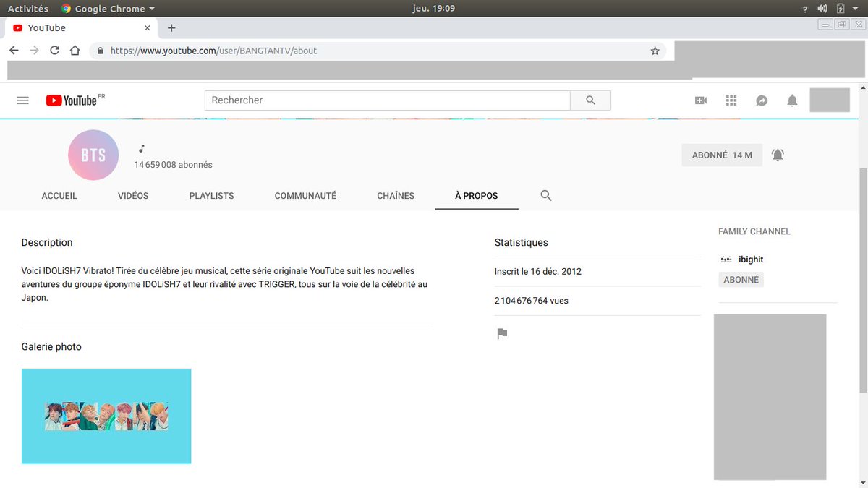Click the BTS channel avatar
This screenshot has height=488, width=868.
click(93, 155)
